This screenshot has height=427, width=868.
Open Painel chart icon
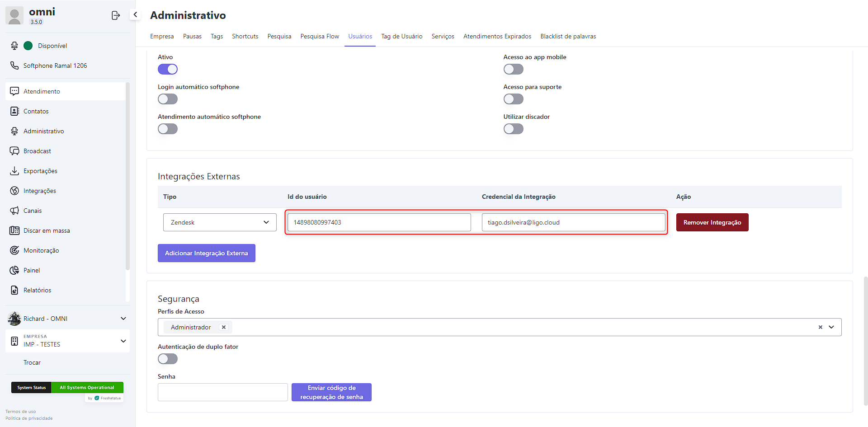pyautogui.click(x=14, y=270)
